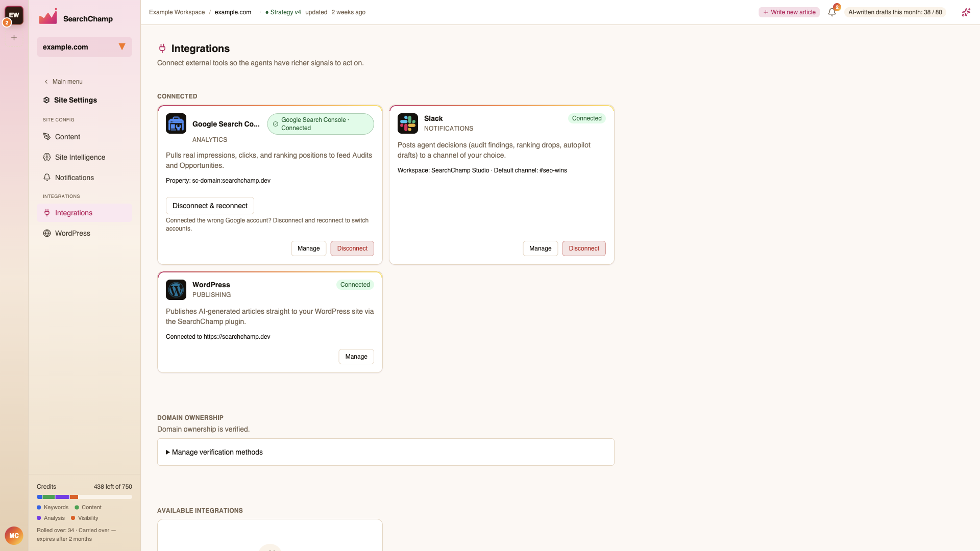Viewport: 980px width, 551px height.
Task: Disconnect the Google Search Console integration
Action: tap(352, 248)
